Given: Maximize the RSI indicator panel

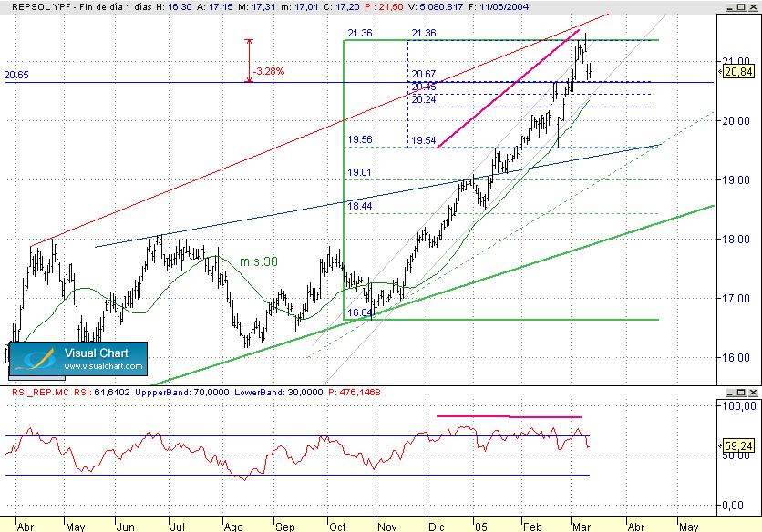Looking at the screenshot, I should point(741,393).
